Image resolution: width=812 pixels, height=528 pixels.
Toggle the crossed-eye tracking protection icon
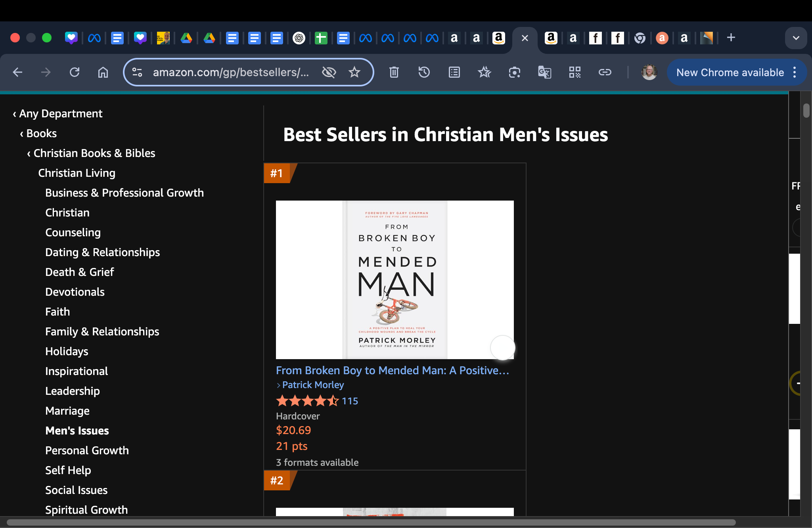pyautogui.click(x=329, y=72)
